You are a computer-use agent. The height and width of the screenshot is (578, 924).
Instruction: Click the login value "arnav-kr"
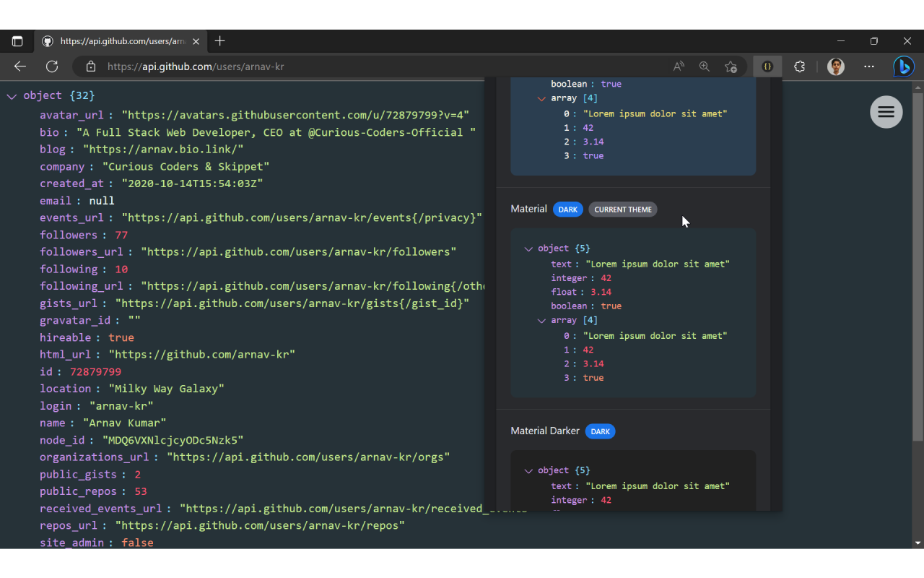pos(121,406)
